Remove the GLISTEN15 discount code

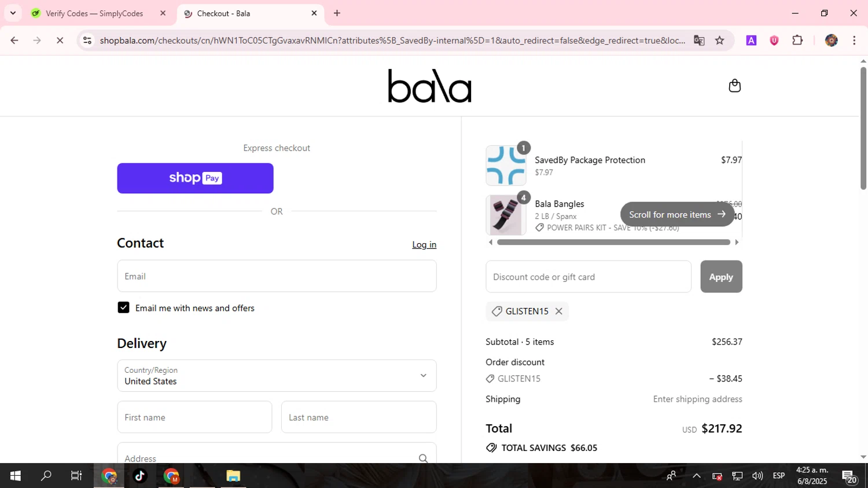pos(558,311)
